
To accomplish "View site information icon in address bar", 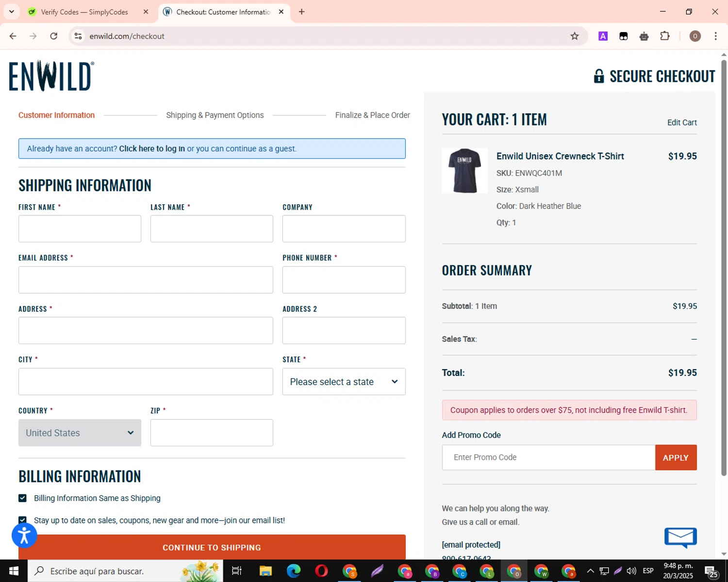I will pyautogui.click(x=78, y=36).
